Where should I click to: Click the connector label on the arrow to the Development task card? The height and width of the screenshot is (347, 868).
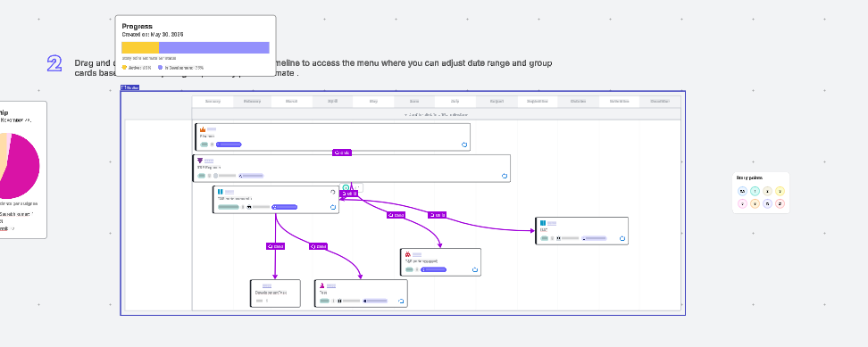coord(275,246)
